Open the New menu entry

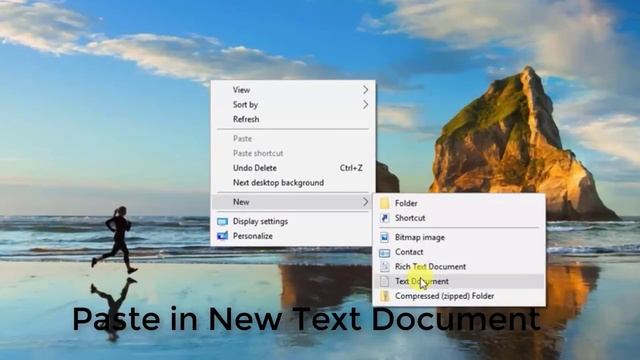coord(293,202)
